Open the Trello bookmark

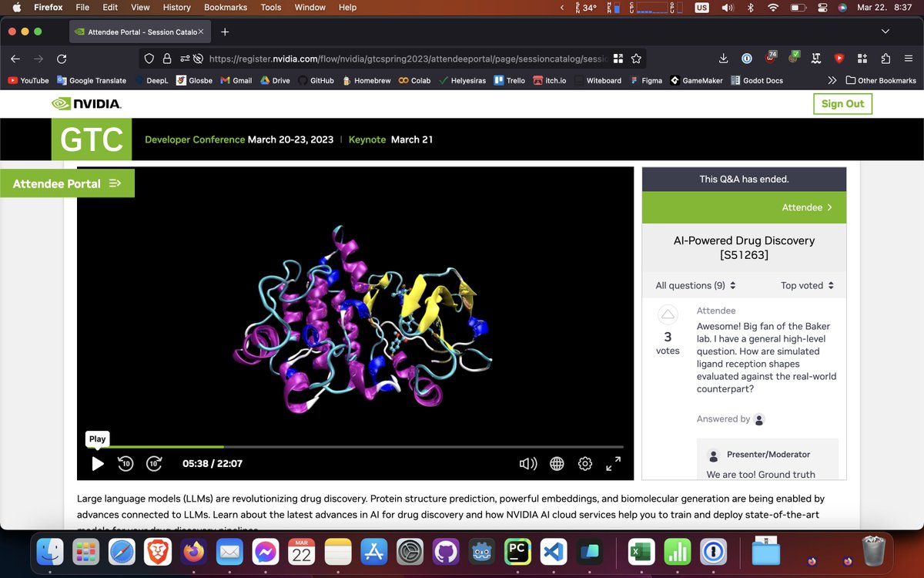(509, 80)
